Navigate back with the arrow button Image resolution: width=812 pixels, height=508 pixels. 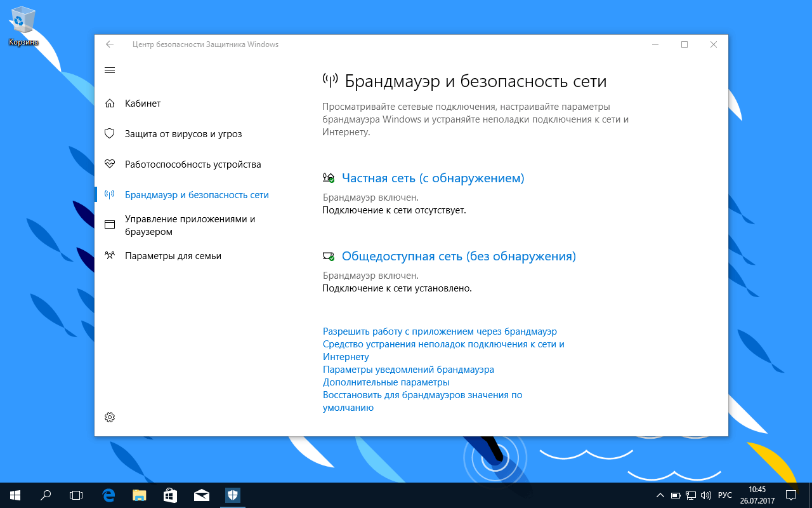(x=109, y=44)
